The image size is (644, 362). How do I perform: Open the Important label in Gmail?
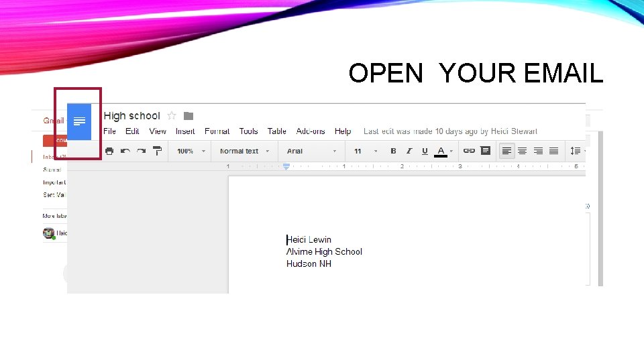[x=54, y=182]
